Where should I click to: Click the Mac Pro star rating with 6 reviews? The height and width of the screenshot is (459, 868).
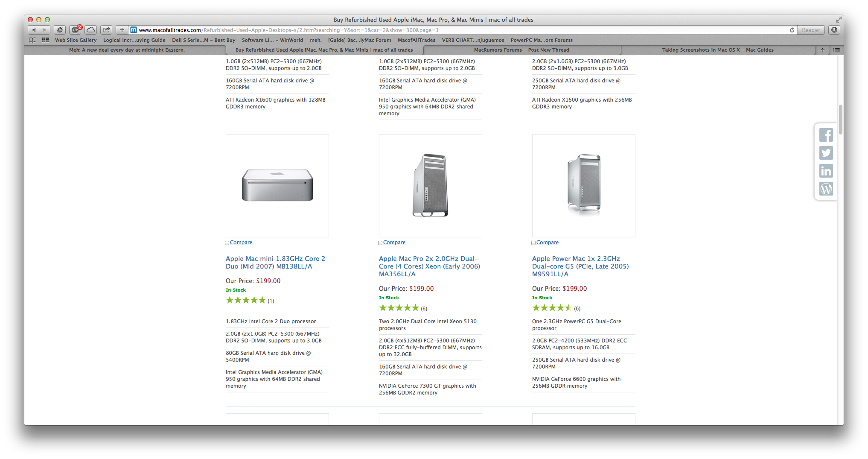(399, 308)
